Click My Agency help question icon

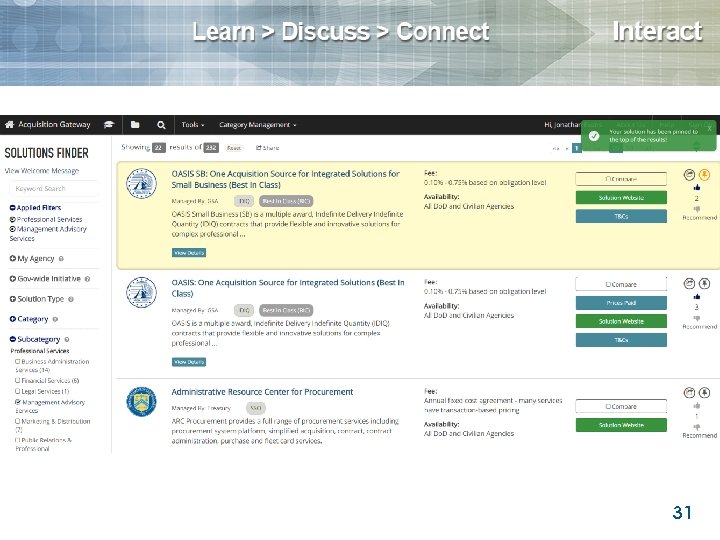click(x=61, y=259)
